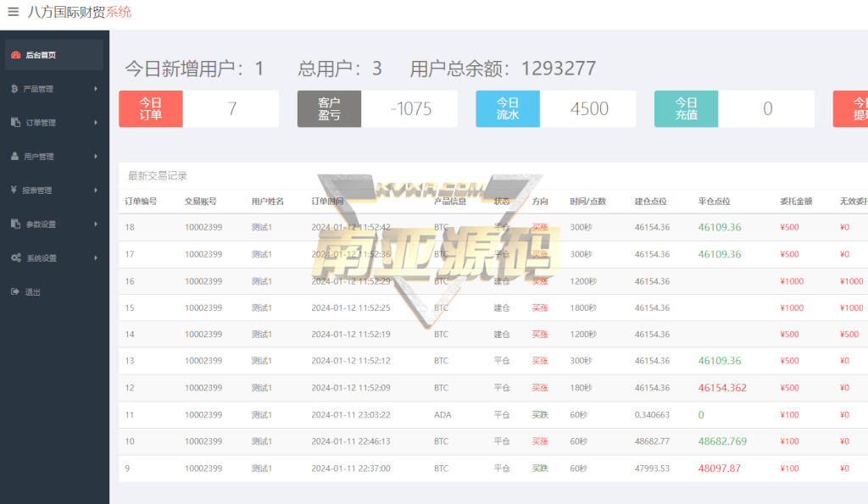Click 买跌 direction in order 11 row
Image resolution: width=868 pixels, height=504 pixels.
[540, 414]
